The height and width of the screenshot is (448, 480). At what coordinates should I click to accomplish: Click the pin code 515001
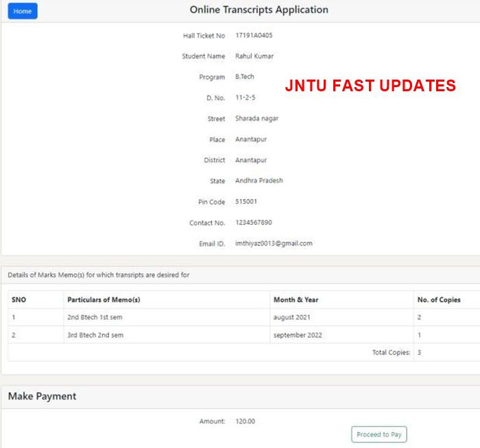click(245, 202)
